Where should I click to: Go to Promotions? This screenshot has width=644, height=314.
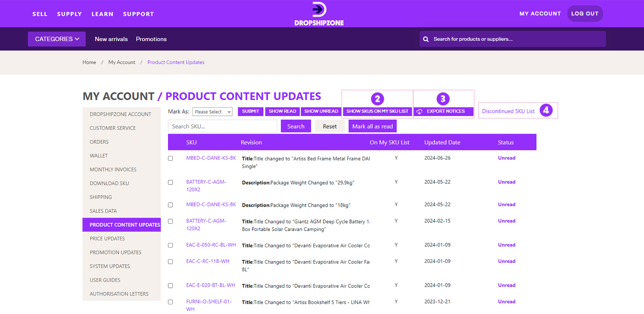click(151, 39)
